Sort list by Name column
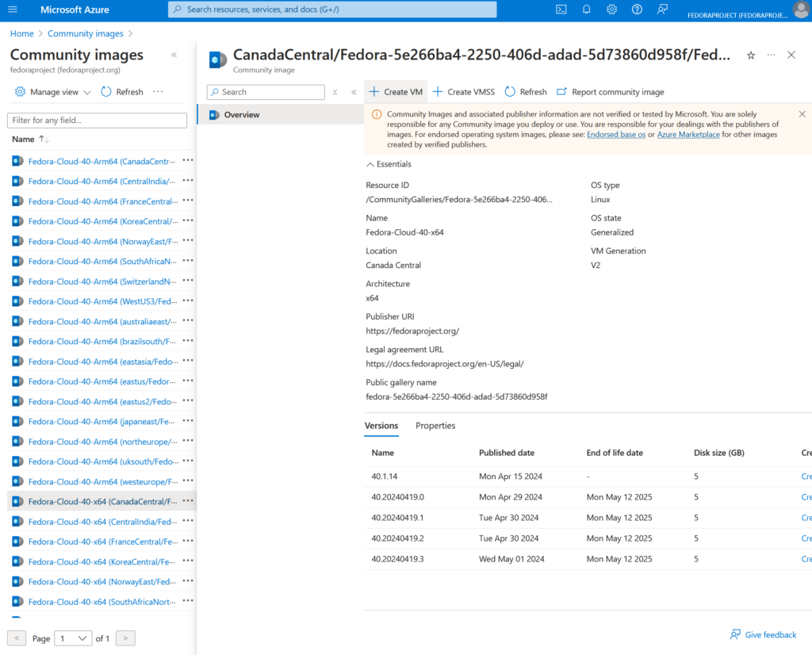 click(31, 139)
